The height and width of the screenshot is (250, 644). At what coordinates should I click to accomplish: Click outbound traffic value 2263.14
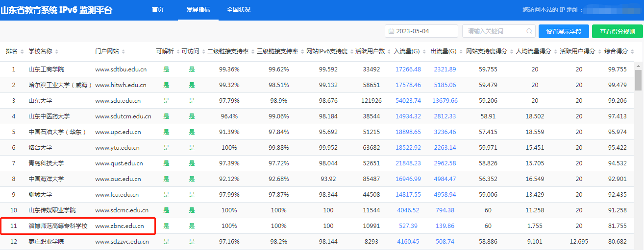click(445, 148)
